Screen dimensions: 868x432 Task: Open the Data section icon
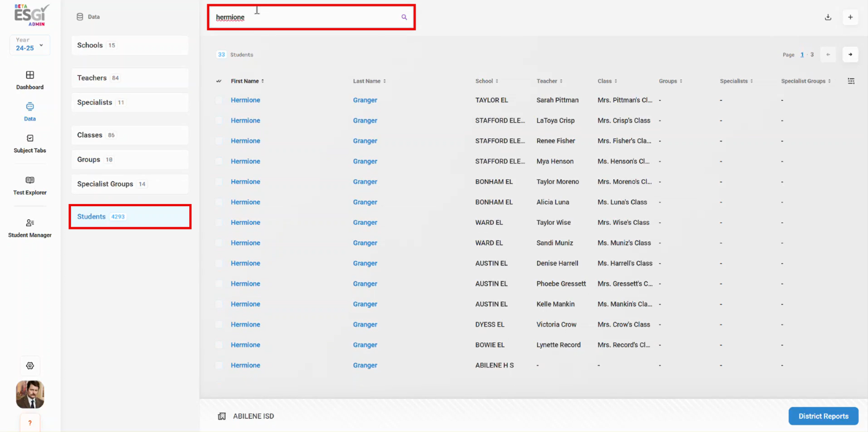click(30, 106)
